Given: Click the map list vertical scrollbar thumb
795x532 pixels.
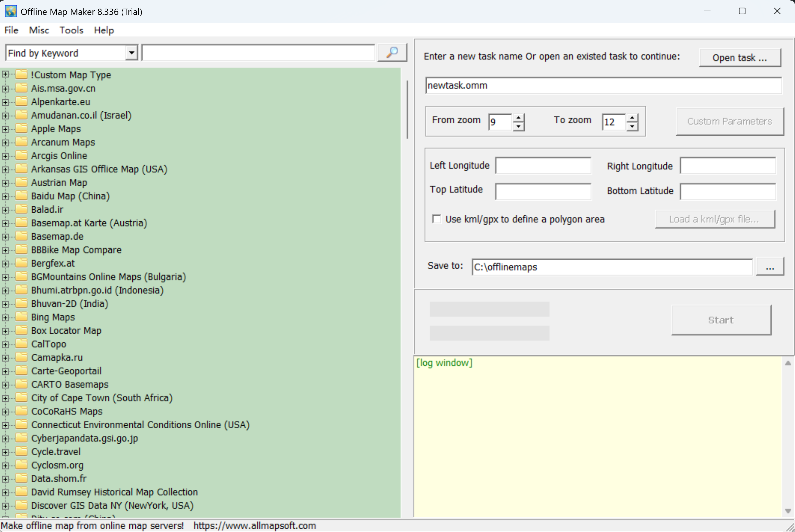Looking at the screenshot, I should 407,110.
